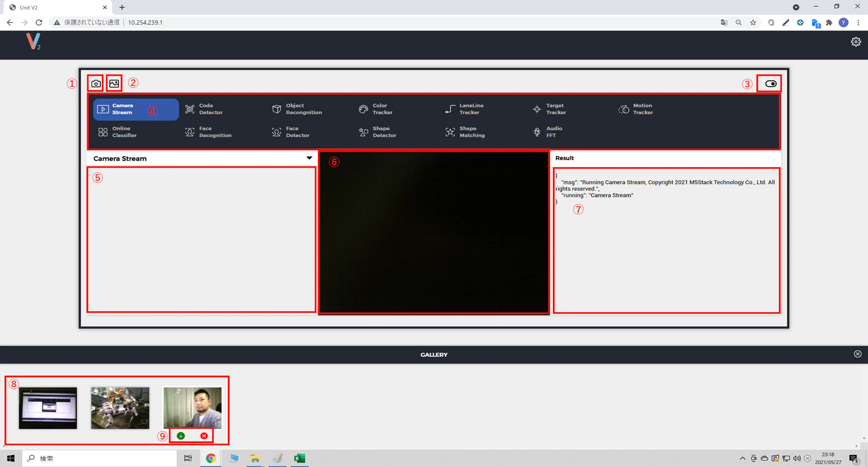Expand the Camera Stream dropdown arrow

click(x=309, y=158)
